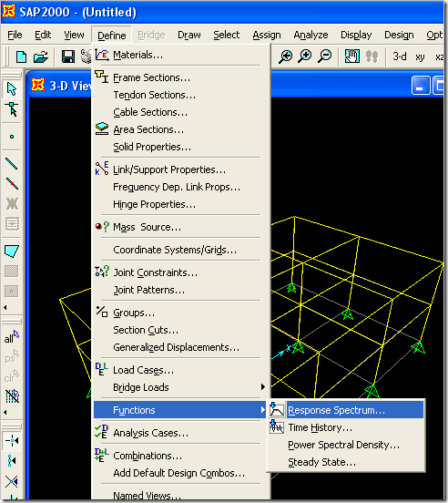Open the Edit menu
The width and height of the screenshot is (448, 503).
(43, 35)
